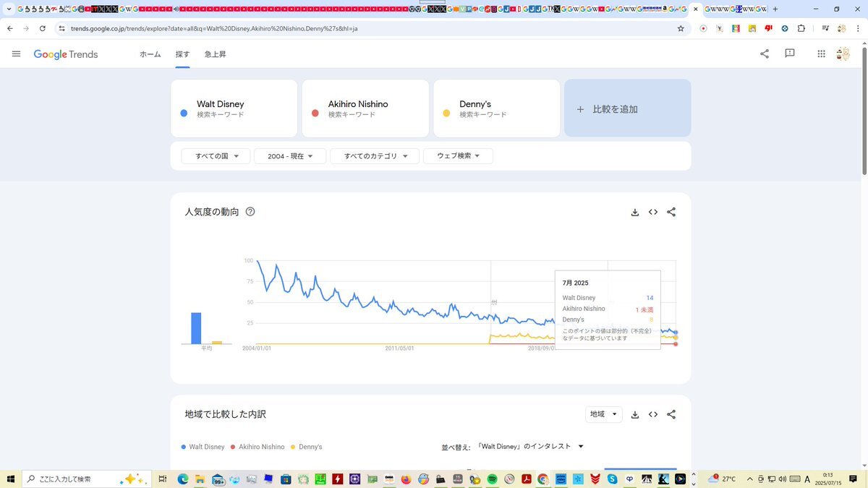The height and width of the screenshot is (488, 868).
Task: Click the browser forward arrow
Action: pos(26,28)
